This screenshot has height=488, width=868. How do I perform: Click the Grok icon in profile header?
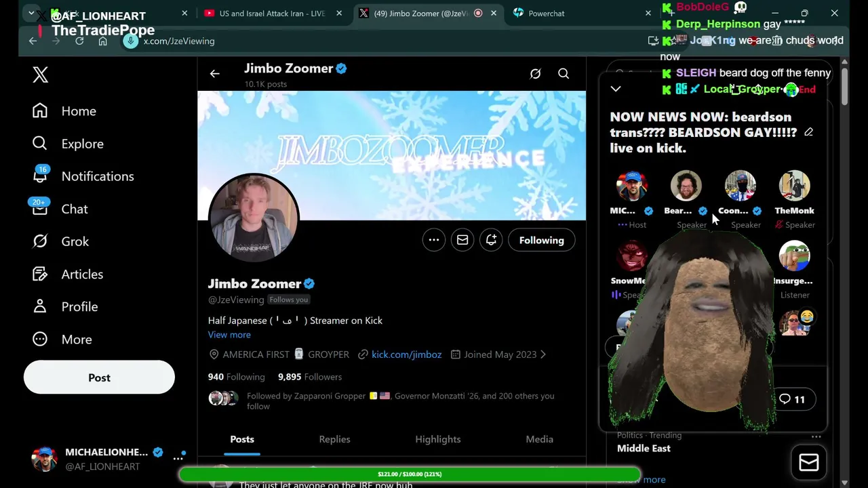(x=535, y=74)
